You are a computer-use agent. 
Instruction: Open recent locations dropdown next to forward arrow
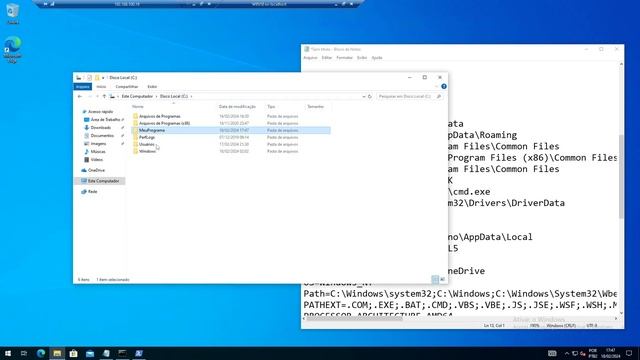tap(97, 96)
